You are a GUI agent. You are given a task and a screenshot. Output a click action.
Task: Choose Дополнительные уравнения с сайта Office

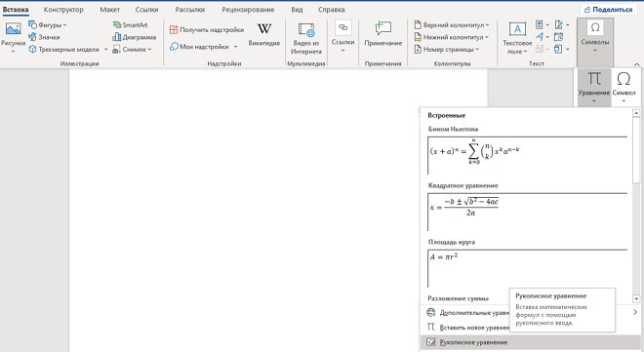pos(530,313)
